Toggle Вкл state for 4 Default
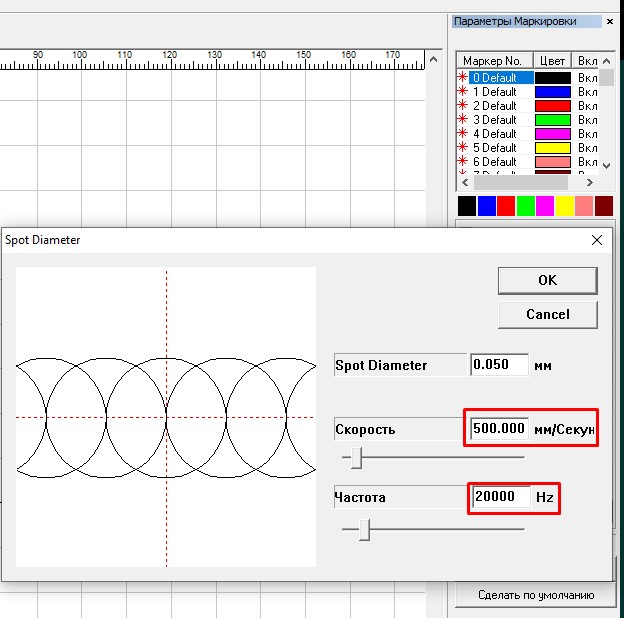624x618 pixels. point(587,133)
